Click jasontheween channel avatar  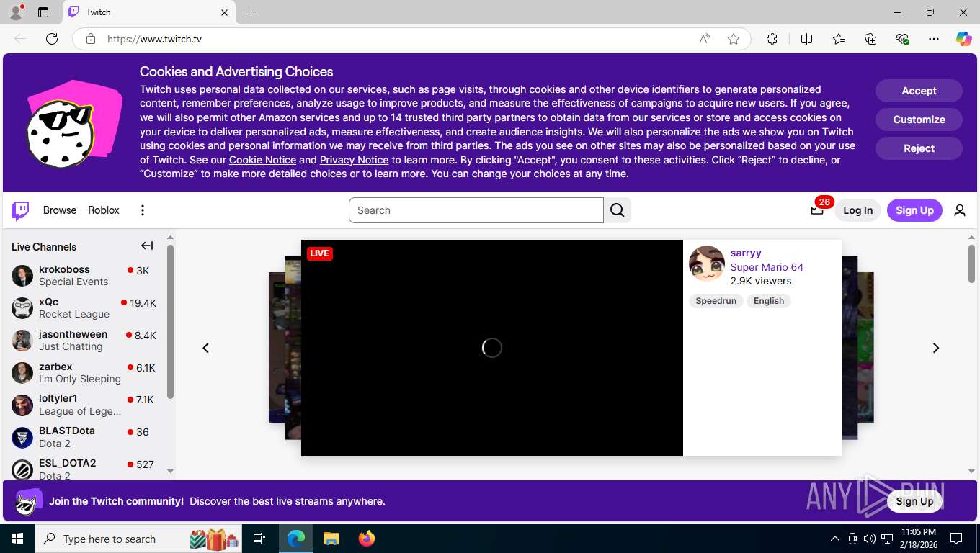click(22, 341)
